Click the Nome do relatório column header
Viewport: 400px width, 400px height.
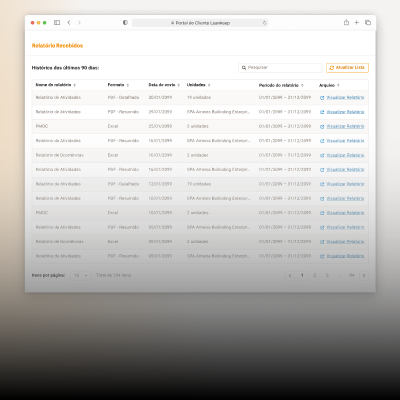pos(53,85)
